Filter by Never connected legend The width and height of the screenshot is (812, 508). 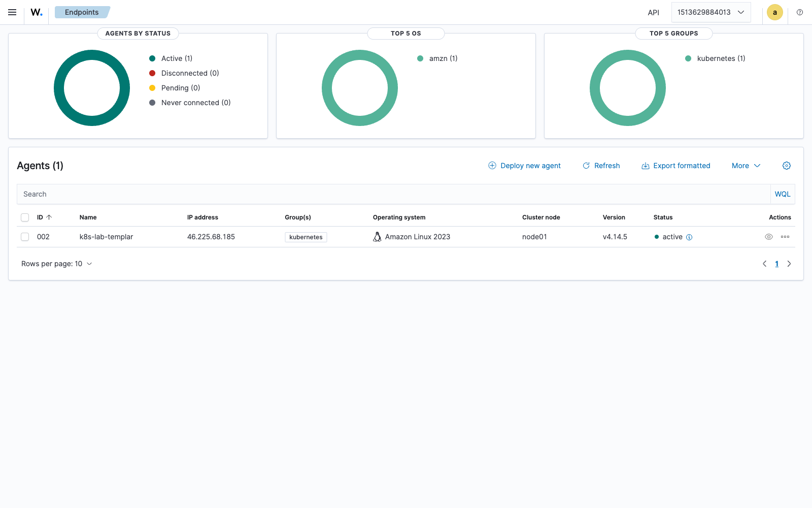point(190,103)
